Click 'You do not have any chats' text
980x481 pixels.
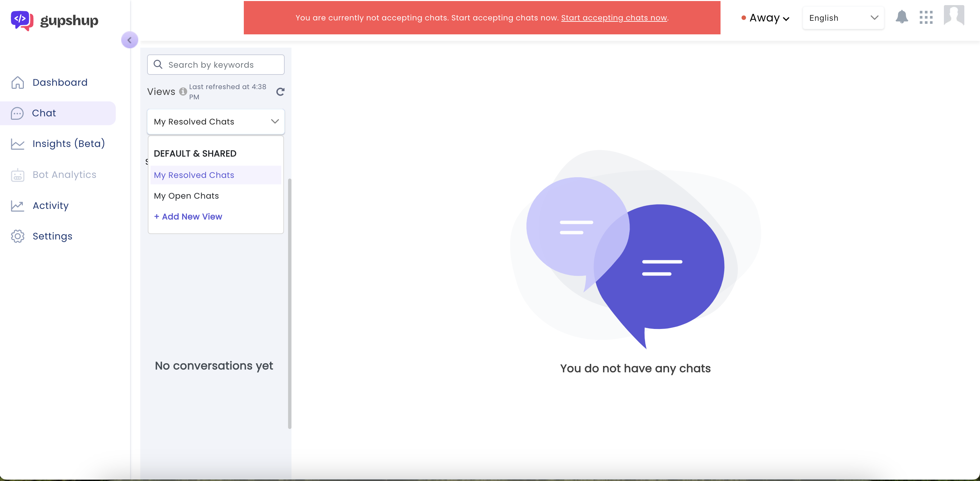[x=635, y=368]
